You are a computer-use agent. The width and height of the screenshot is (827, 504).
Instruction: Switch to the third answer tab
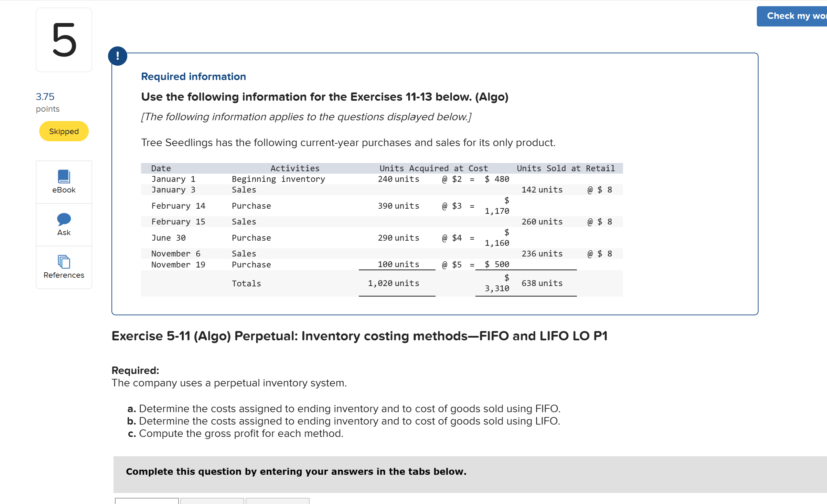pyautogui.click(x=278, y=501)
